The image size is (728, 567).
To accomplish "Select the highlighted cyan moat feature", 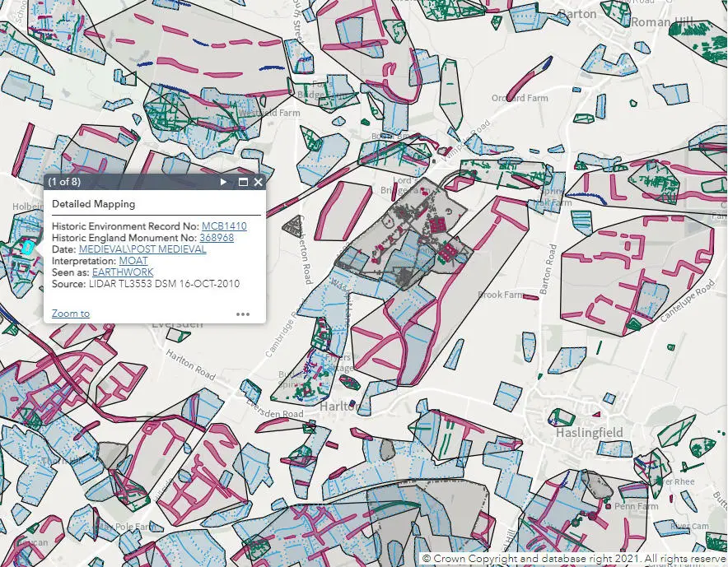I will tap(28, 249).
